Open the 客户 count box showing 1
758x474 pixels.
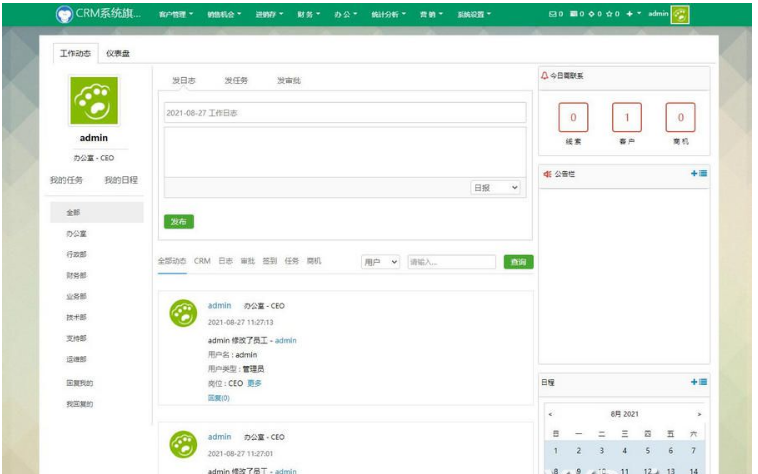point(627,117)
